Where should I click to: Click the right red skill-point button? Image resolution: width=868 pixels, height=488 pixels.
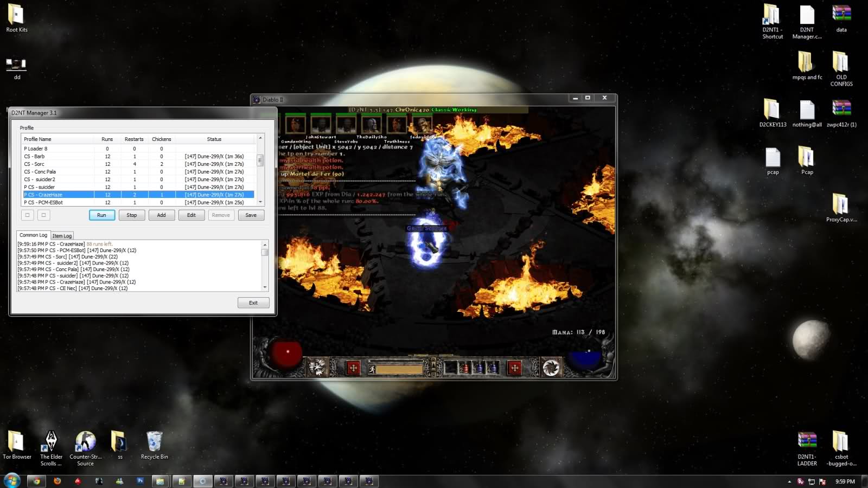514,368
